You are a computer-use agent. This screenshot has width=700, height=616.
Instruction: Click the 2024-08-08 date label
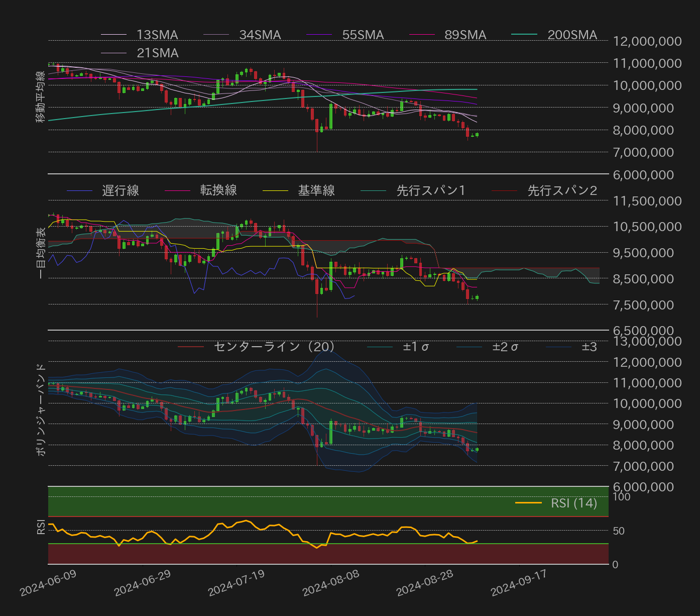(x=331, y=583)
